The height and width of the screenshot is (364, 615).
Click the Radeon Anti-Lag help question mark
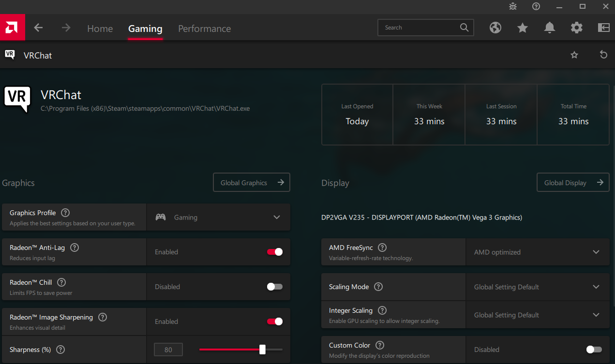pyautogui.click(x=74, y=247)
